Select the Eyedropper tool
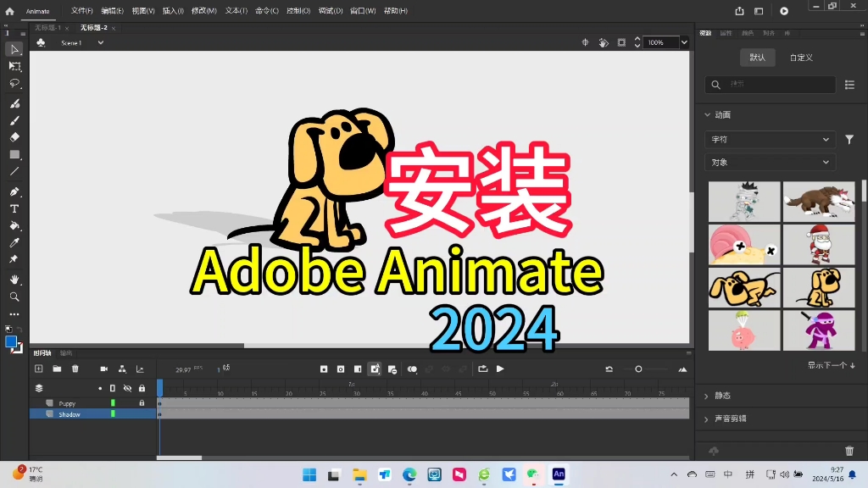The image size is (868, 488). pos(14,242)
